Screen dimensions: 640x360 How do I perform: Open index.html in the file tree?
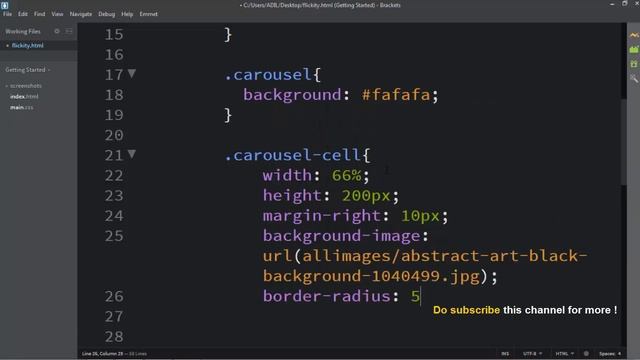(24, 96)
